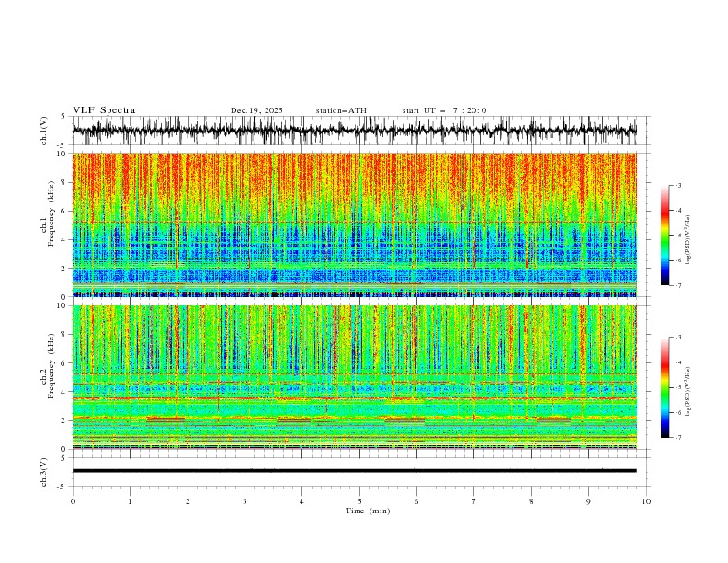Click the '1' minute tick on the time axis

coord(130,501)
